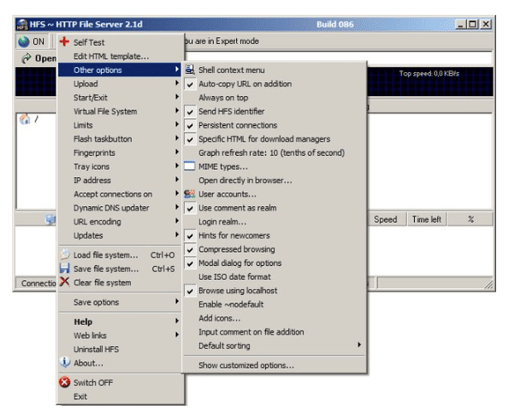
Task: Disable Hints for newcomers
Action: (x=274, y=235)
